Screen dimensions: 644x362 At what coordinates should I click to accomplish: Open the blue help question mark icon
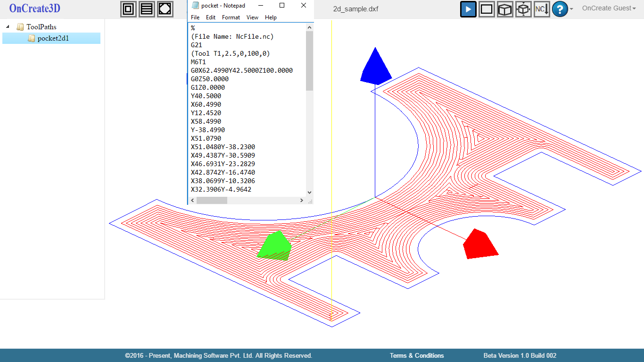coord(560,9)
